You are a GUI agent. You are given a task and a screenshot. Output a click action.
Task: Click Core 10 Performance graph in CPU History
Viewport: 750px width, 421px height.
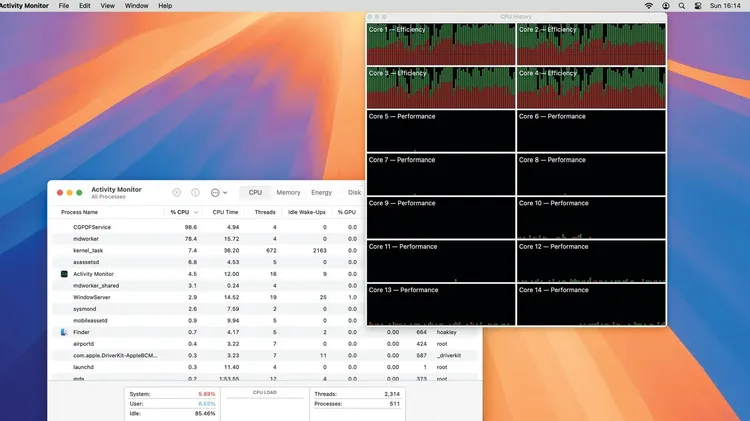coord(591,218)
